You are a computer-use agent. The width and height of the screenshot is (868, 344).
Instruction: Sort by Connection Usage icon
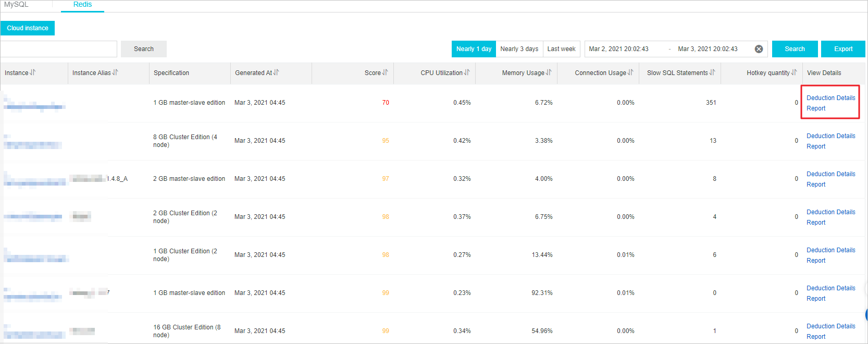point(630,72)
